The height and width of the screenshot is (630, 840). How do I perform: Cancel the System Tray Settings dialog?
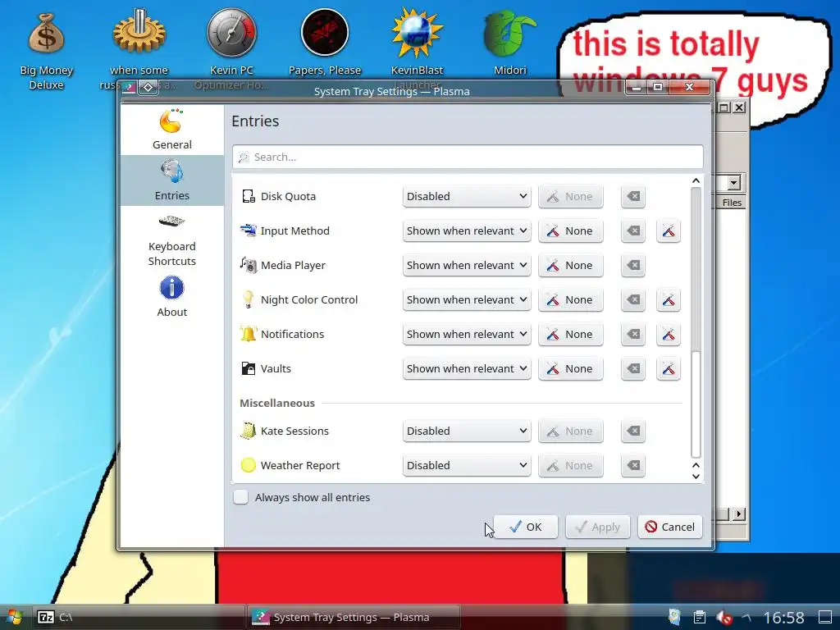click(670, 527)
